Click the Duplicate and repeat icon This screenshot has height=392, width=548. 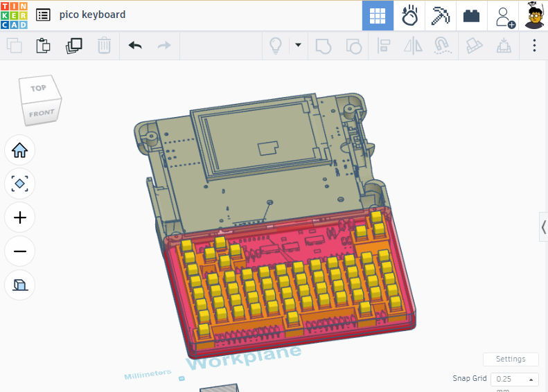pyautogui.click(x=73, y=46)
